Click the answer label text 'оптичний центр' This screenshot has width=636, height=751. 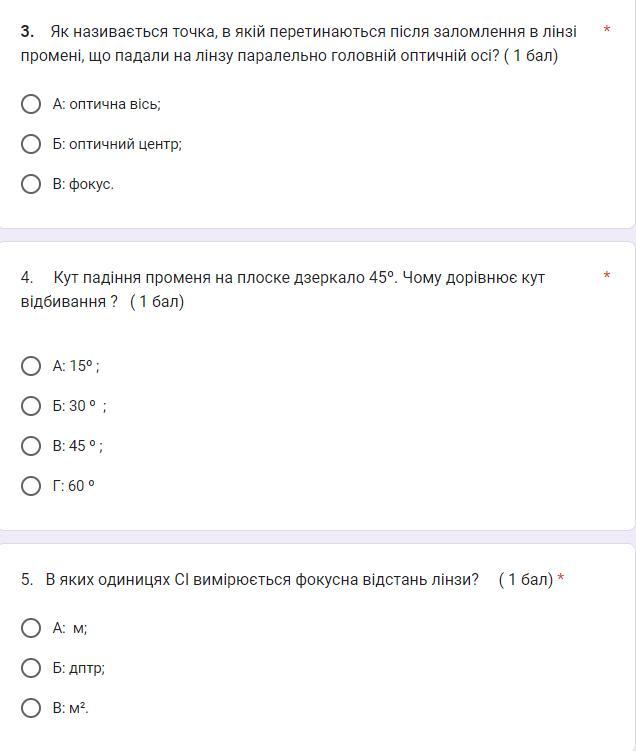click(x=125, y=144)
